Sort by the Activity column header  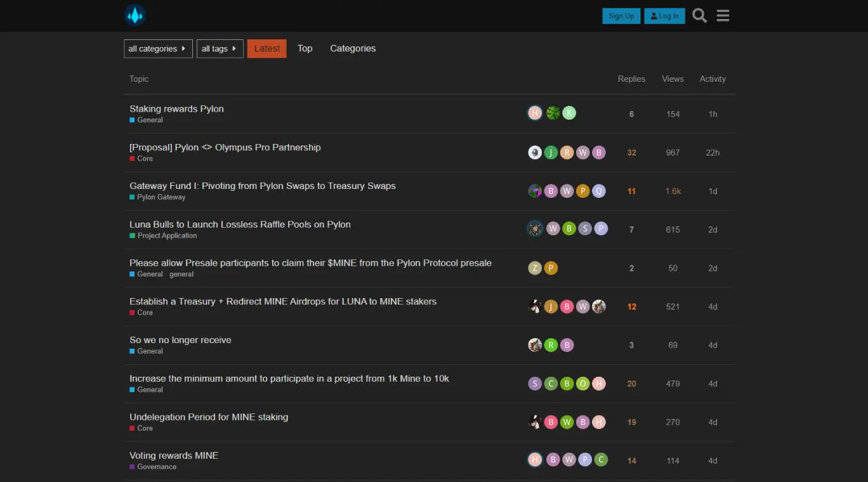[x=713, y=79]
